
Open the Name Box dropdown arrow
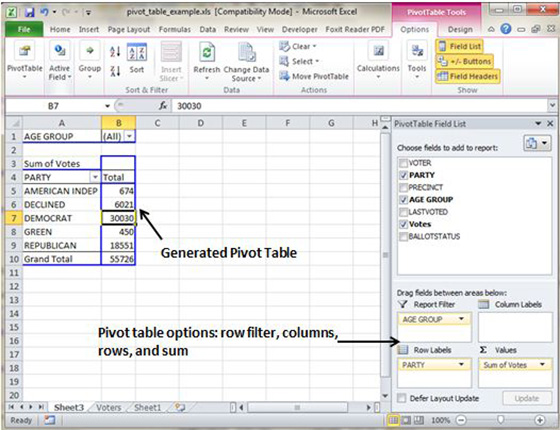click(x=108, y=106)
